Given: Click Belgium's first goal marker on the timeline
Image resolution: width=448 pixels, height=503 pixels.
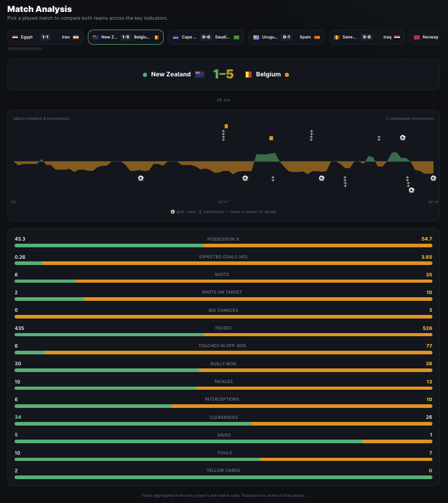Looking at the screenshot, I should [141, 178].
